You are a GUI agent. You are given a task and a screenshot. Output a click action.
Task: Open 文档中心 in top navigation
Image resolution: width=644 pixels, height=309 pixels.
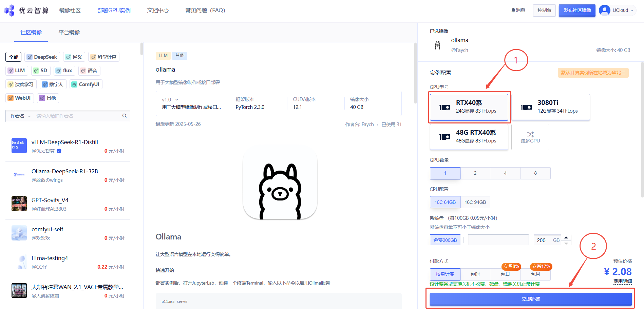click(158, 10)
